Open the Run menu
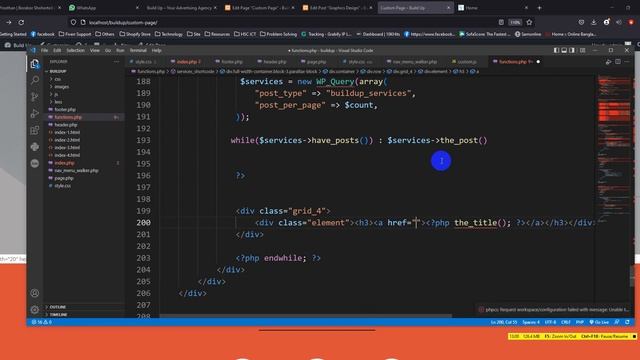The height and width of the screenshot is (360, 640). point(120,50)
